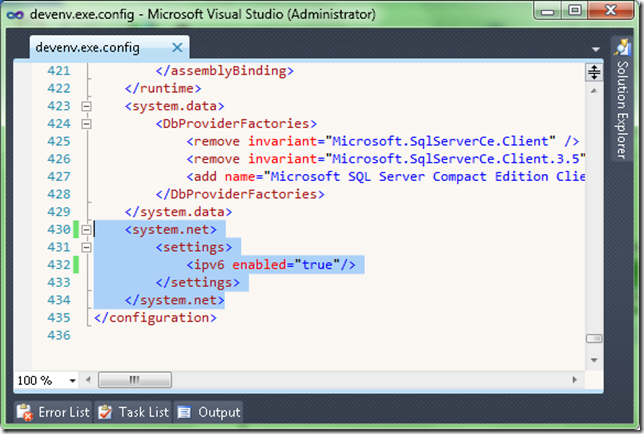
Task: Click line number 436 in the margin
Action: 59,336
